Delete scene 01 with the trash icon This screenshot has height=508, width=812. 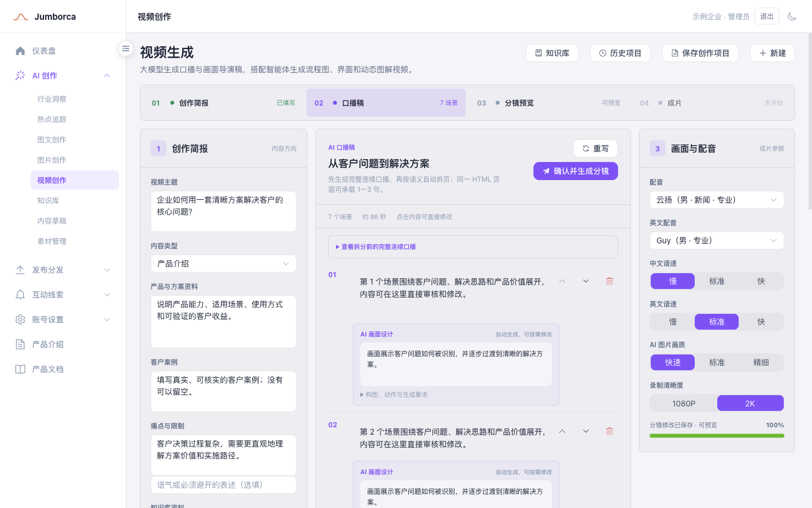tap(610, 281)
